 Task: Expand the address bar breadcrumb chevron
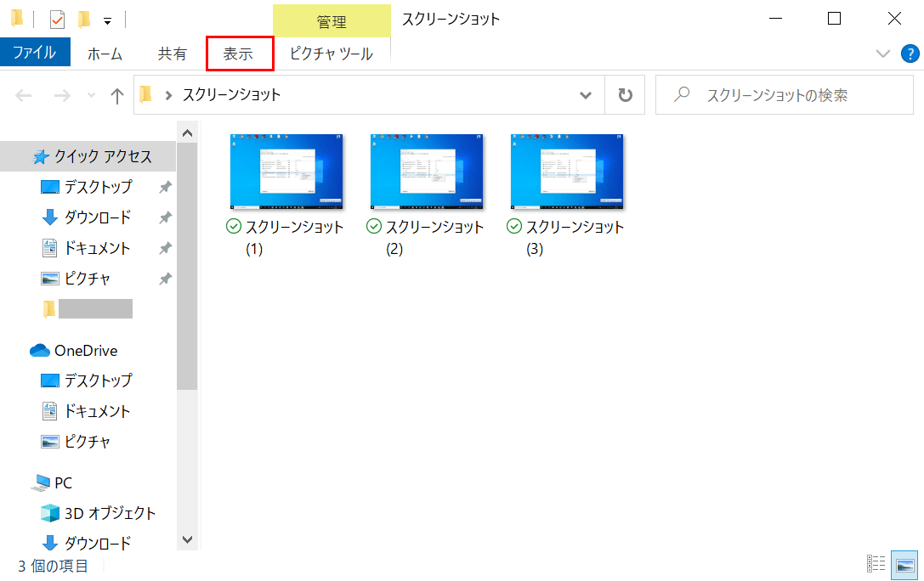point(168,95)
